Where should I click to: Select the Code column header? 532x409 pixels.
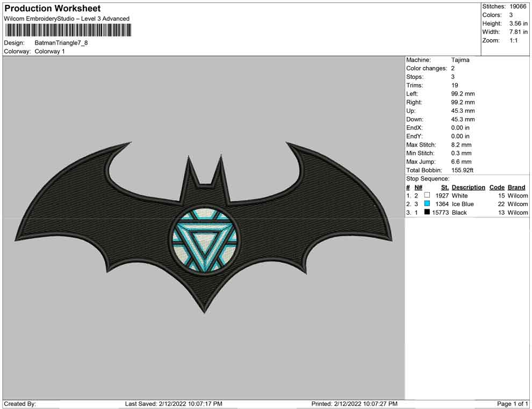pyautogui.click(x=497, y=187)
